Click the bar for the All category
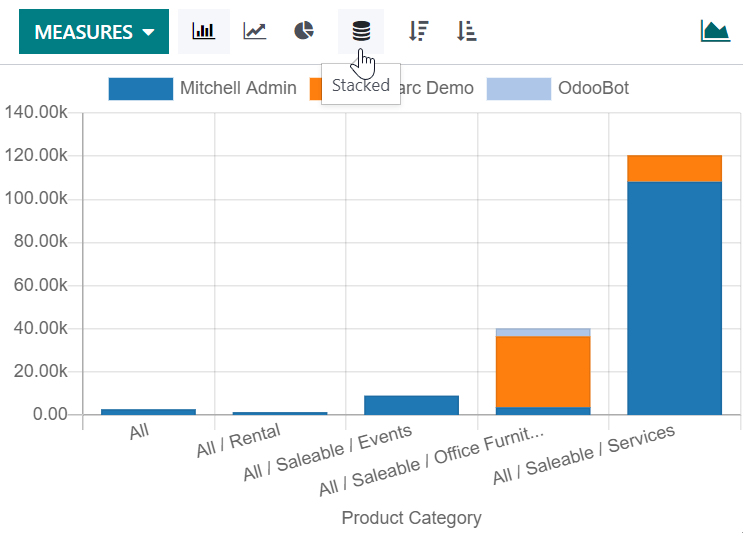The height and width of the screenshot is (533, 743). pos(148,411)
